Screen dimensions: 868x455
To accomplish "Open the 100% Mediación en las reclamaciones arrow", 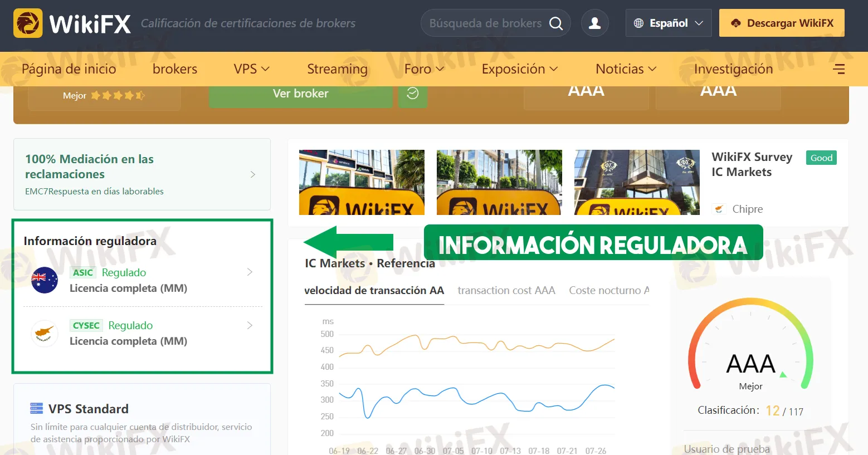I will point(253,174).
